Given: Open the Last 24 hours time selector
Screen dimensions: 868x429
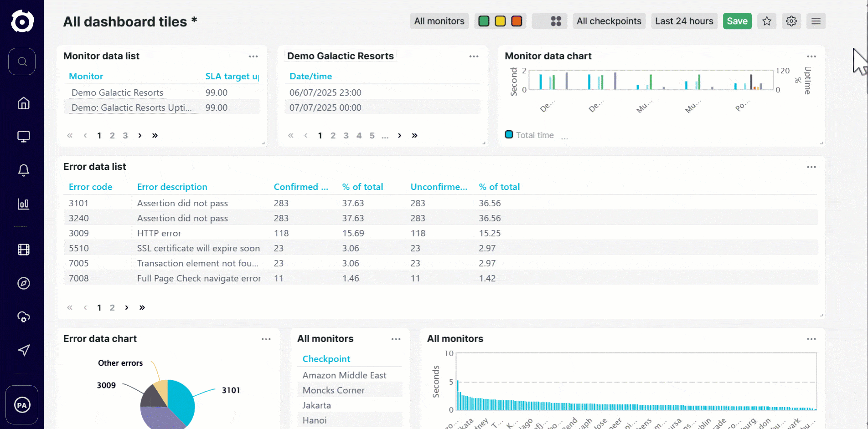Looking at the screenshot, I should tap(684, 20).
